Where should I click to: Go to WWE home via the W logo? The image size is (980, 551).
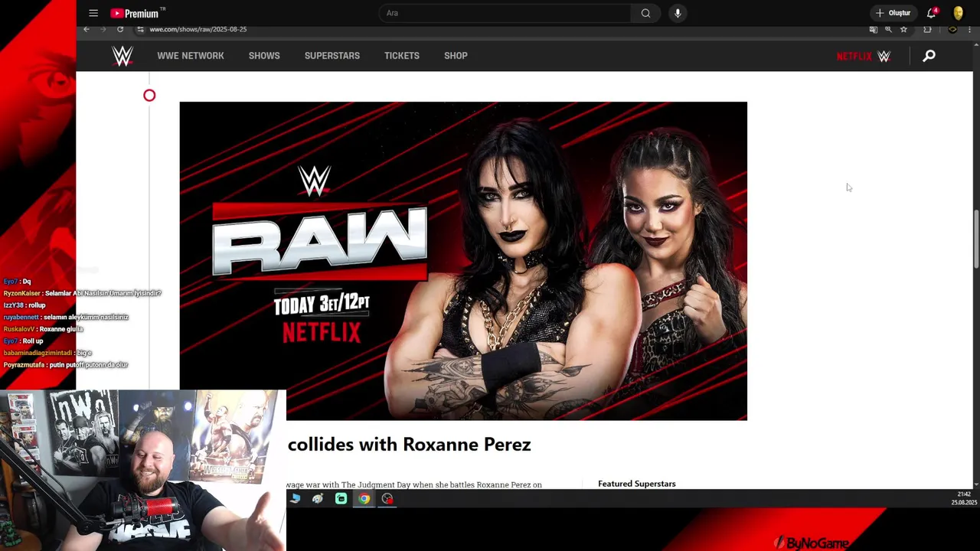click(122, 55)
